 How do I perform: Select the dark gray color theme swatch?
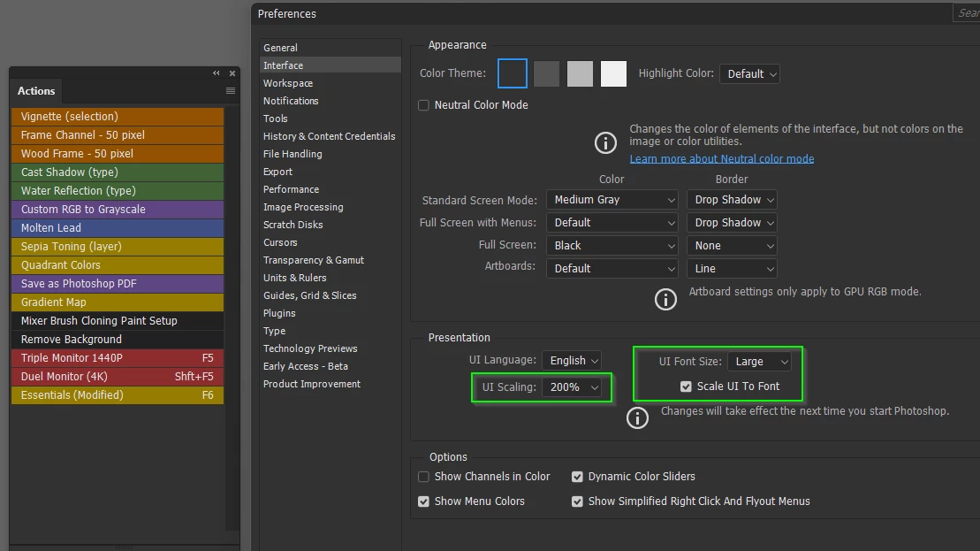coord(546,73)
